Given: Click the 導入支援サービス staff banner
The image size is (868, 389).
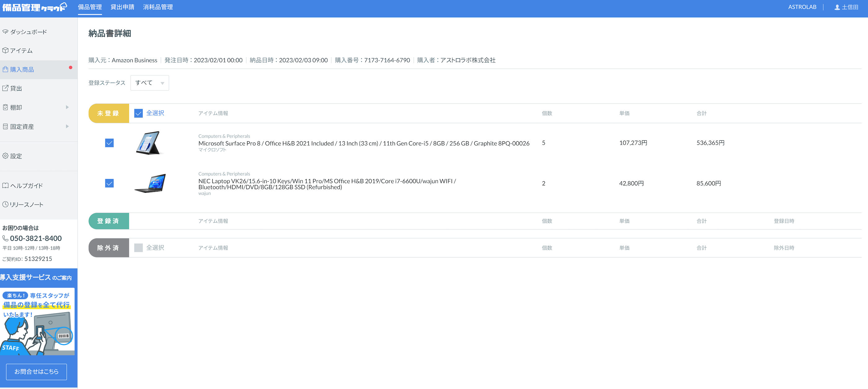Looking at the screenshot, I should [37, 320].
